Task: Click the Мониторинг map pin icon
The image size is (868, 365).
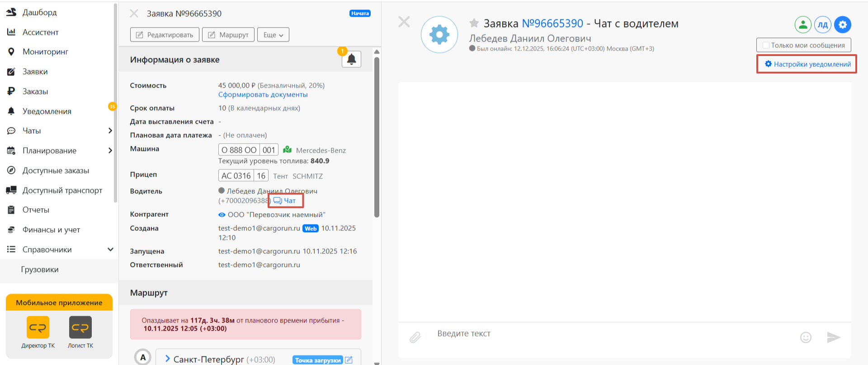Action: pyautogui.click(x=11, y=51)
